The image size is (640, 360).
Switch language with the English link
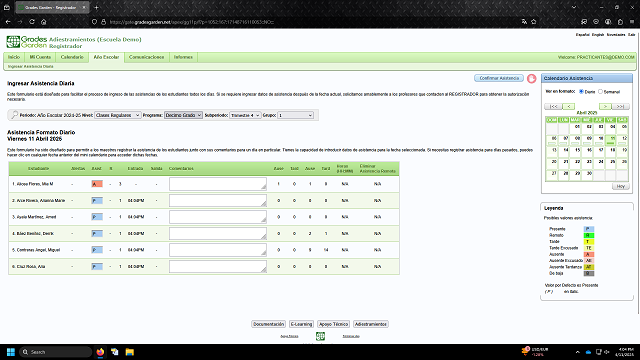[598, 35]
